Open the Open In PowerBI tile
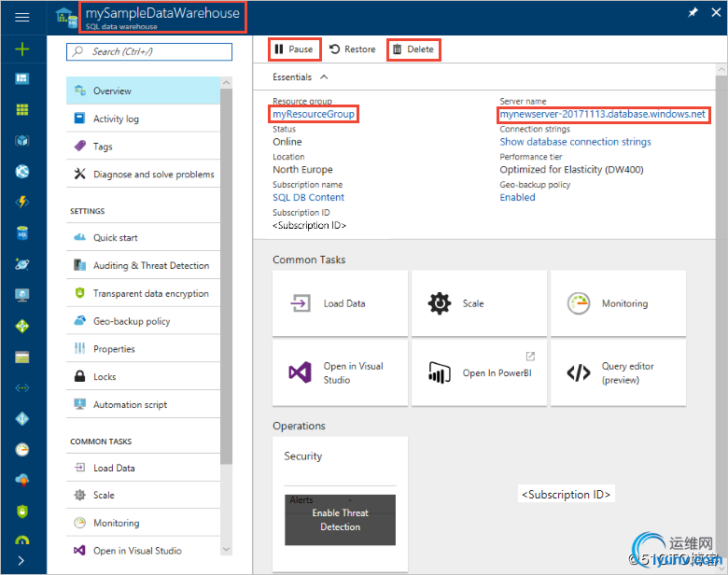 coord(479,373)
